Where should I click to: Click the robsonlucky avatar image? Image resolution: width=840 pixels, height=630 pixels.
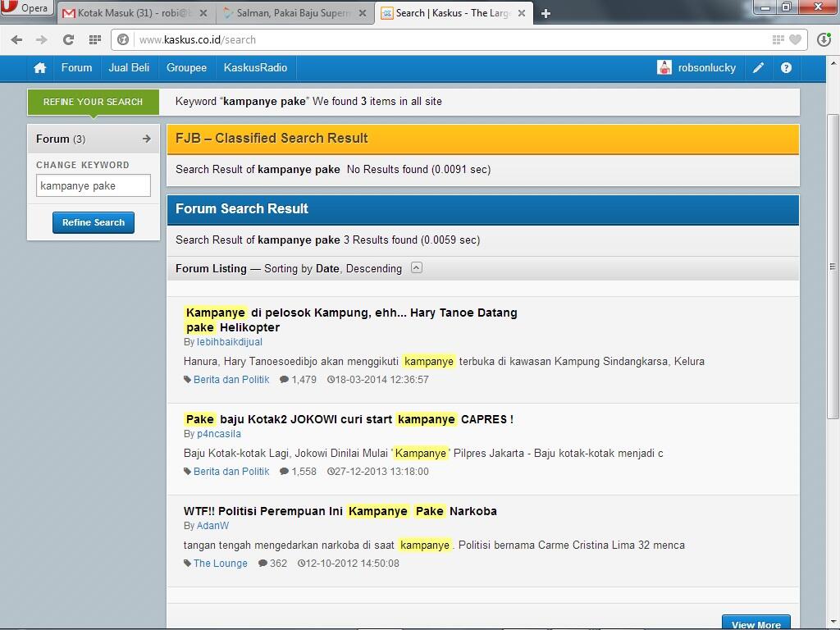click(x=664, y=67)
